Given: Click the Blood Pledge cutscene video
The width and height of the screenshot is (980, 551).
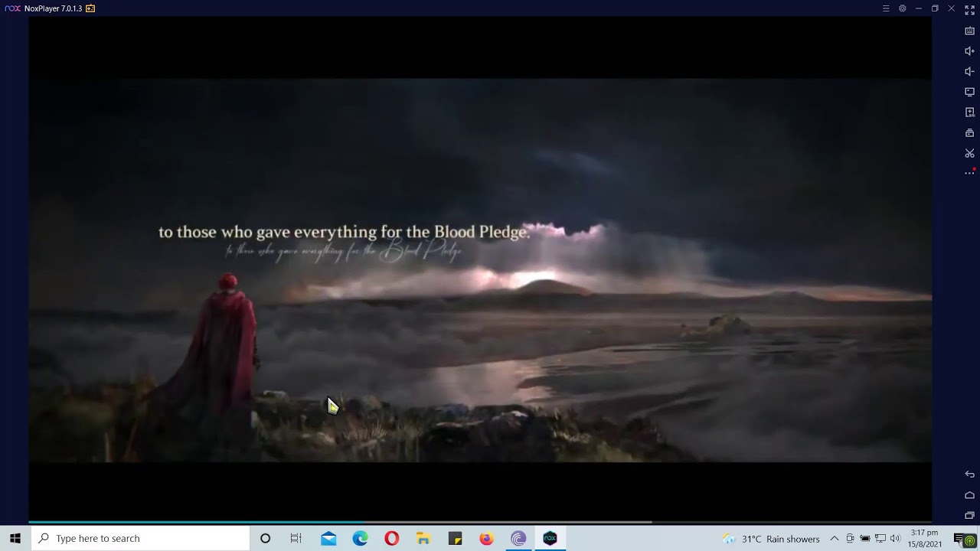Looking at the screenshot, I should tap(480, 269).
